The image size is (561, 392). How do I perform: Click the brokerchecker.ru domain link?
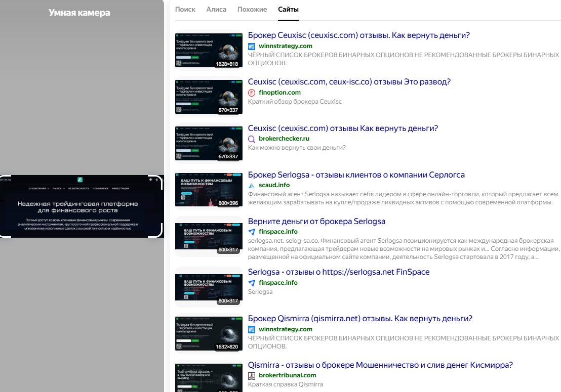[284, 139]
